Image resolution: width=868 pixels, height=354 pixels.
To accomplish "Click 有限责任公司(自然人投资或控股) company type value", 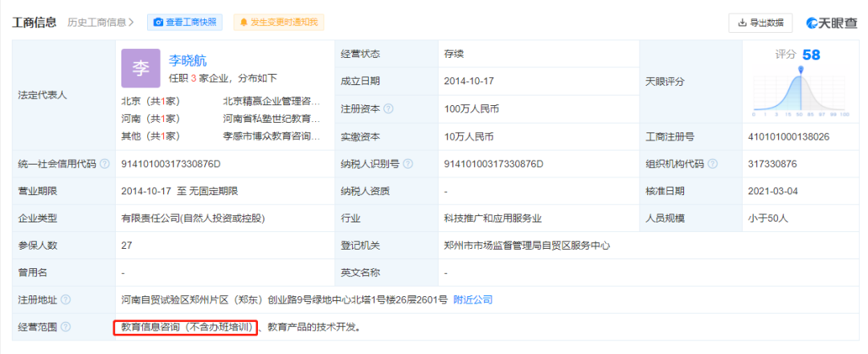I will pyautogui.click(x=193, y=218).
